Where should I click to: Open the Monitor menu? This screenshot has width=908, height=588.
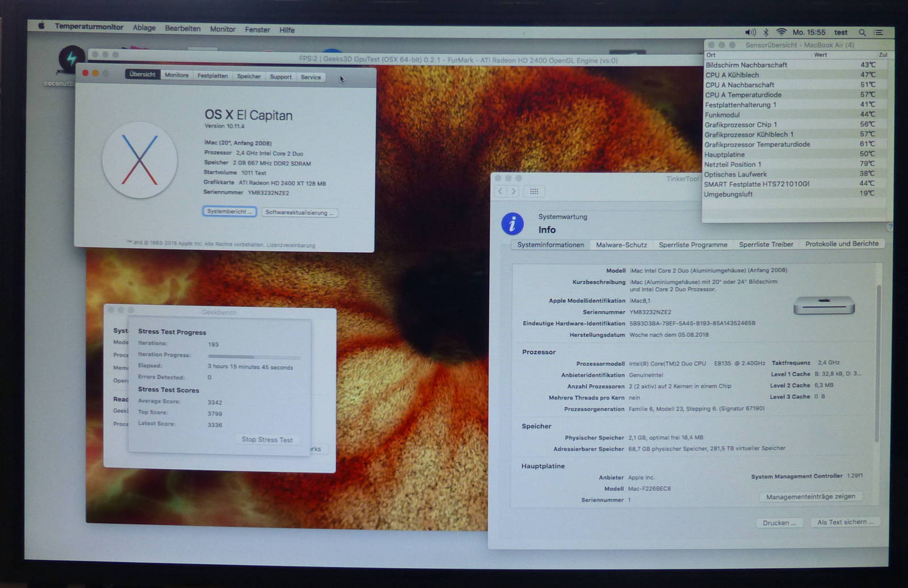point(222,29)
